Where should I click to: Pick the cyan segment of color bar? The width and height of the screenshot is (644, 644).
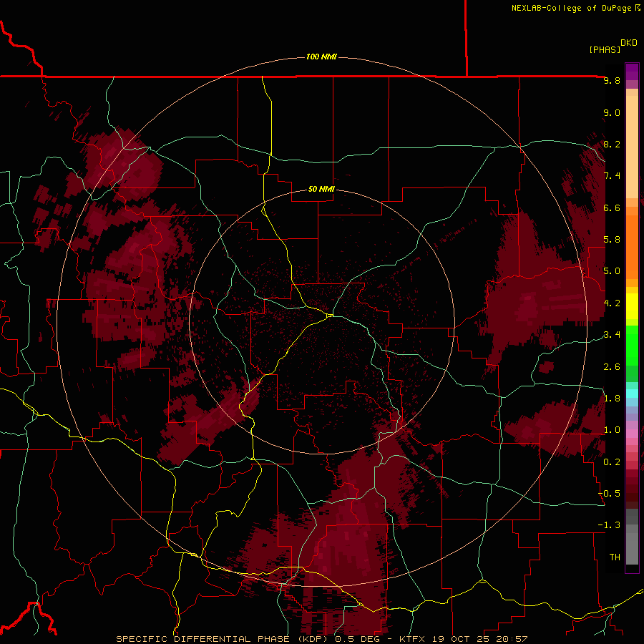(x=632, y=394)
